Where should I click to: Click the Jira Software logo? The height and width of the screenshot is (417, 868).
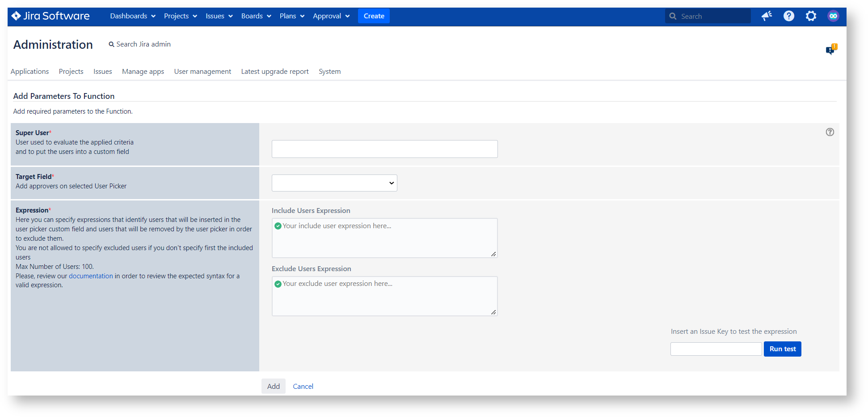[51, 16]
